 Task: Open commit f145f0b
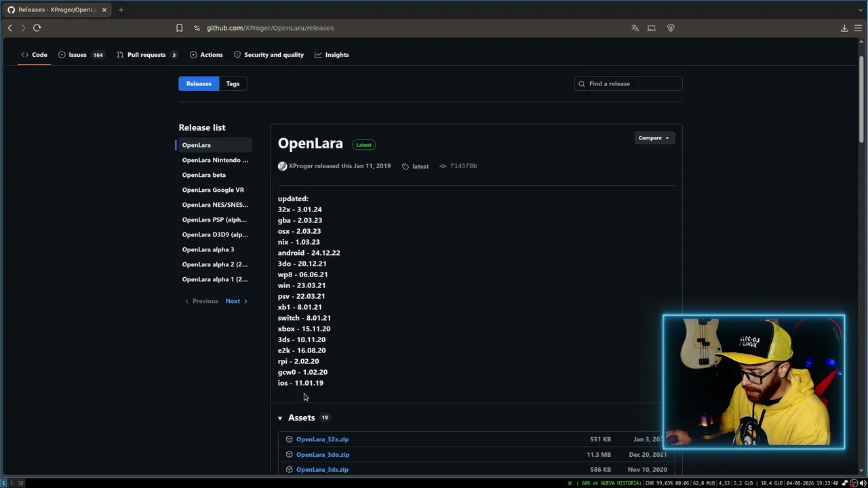[463, 166]
